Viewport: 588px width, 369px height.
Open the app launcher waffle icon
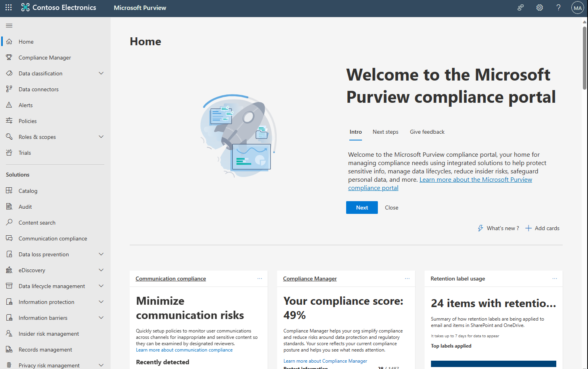[x=9, y=8]
